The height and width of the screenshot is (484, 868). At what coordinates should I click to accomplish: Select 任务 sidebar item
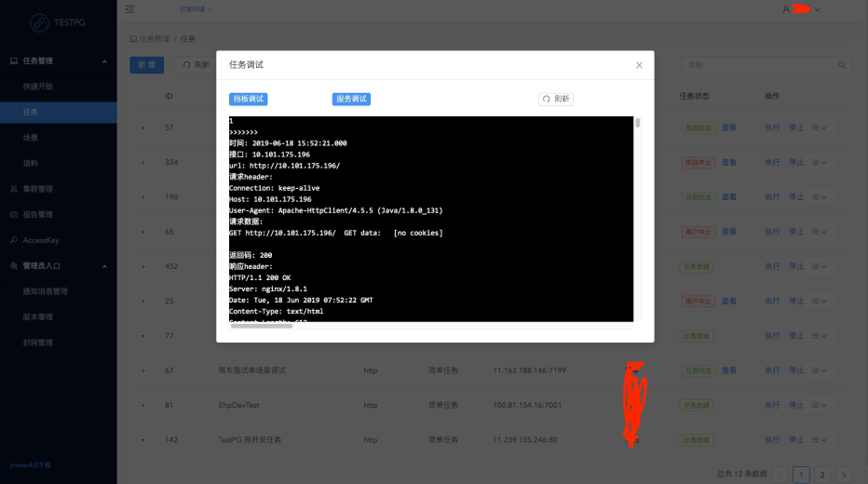[x=58, y=112]
